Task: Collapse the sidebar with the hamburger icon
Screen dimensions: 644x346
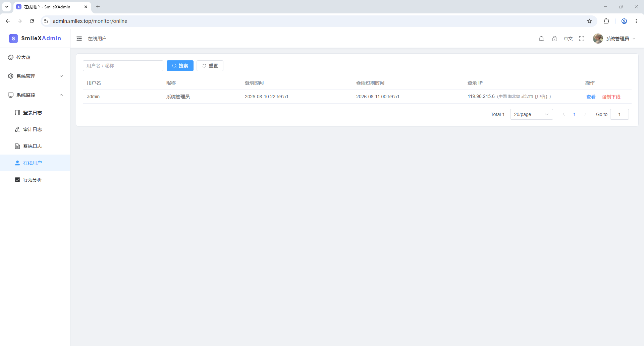Action: (79, 39)
